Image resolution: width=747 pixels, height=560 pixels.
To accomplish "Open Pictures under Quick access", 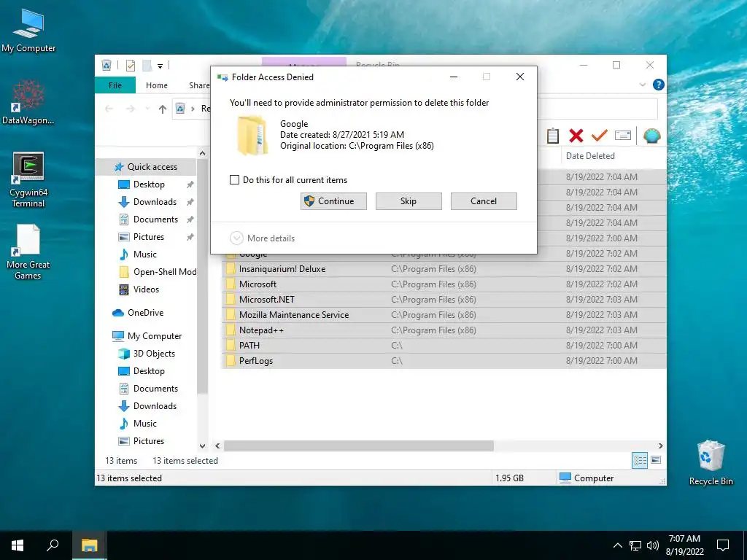I will point(149,237).
